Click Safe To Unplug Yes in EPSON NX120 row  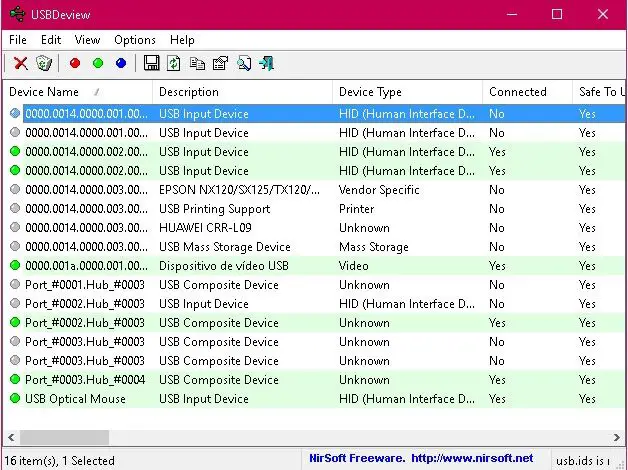(x=587, y=189)
